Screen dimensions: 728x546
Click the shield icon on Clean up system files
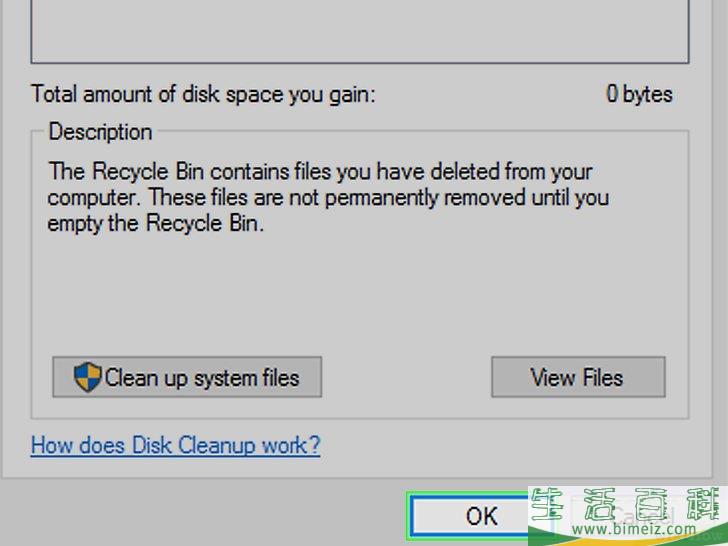point(87,377)
